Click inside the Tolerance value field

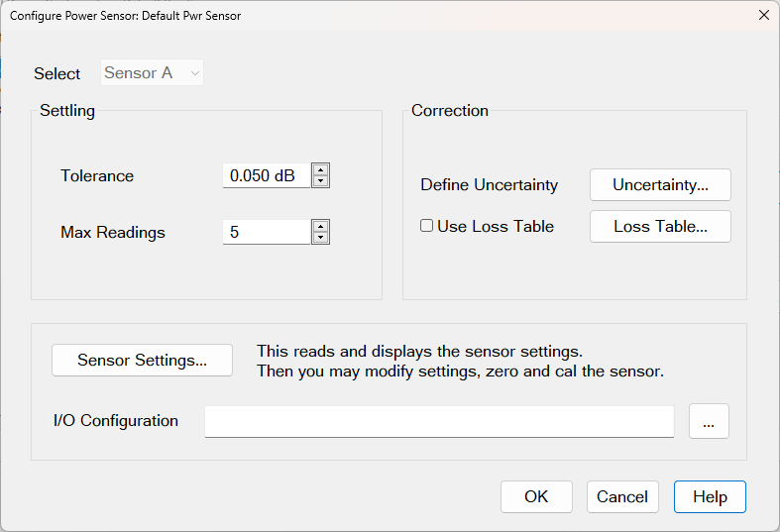(x=264, y=176)
